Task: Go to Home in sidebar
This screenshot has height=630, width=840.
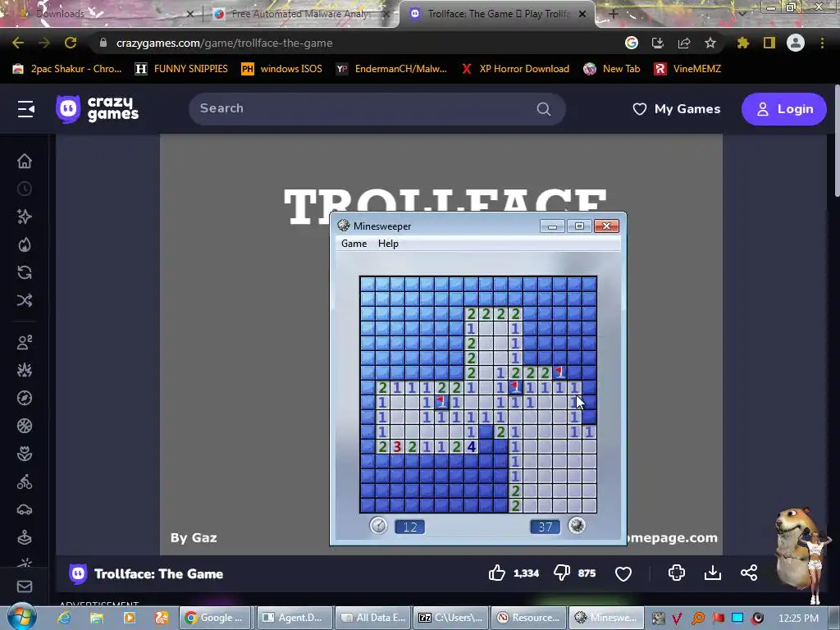Action: pos(25,161)
